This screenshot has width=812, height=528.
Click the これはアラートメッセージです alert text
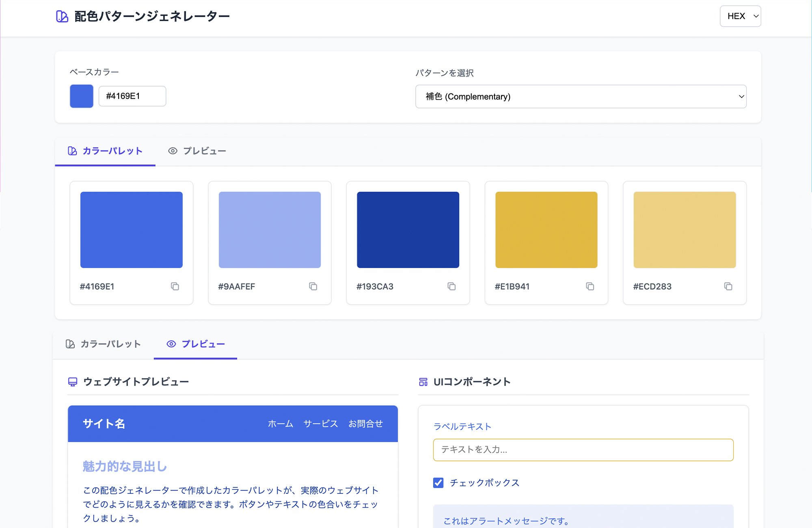pos(506,521)
